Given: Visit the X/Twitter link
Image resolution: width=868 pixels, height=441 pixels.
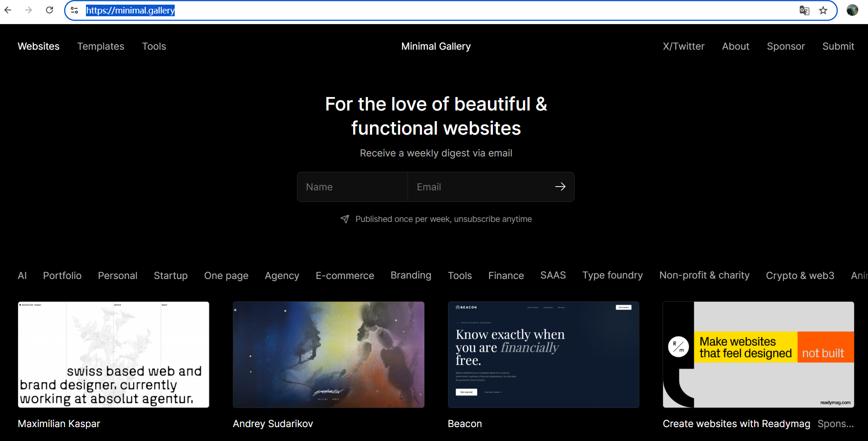Looking at the screenshot, I should coord(684,46).
